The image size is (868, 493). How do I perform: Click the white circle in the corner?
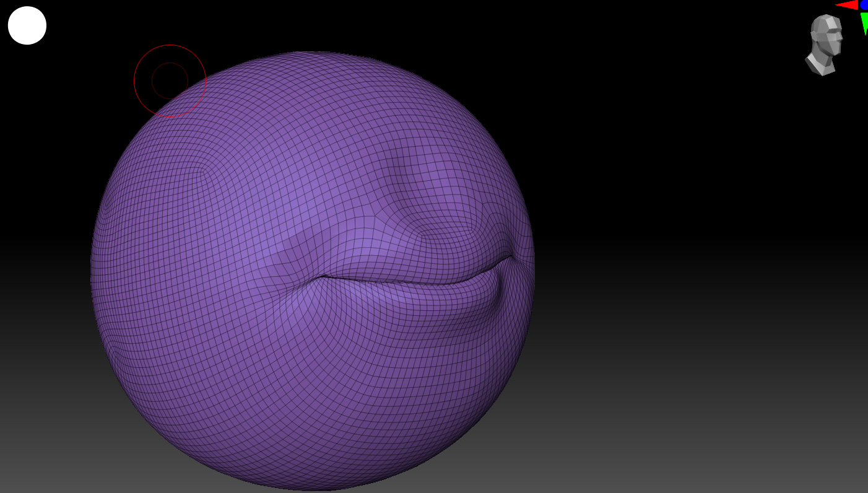(27, 25)
